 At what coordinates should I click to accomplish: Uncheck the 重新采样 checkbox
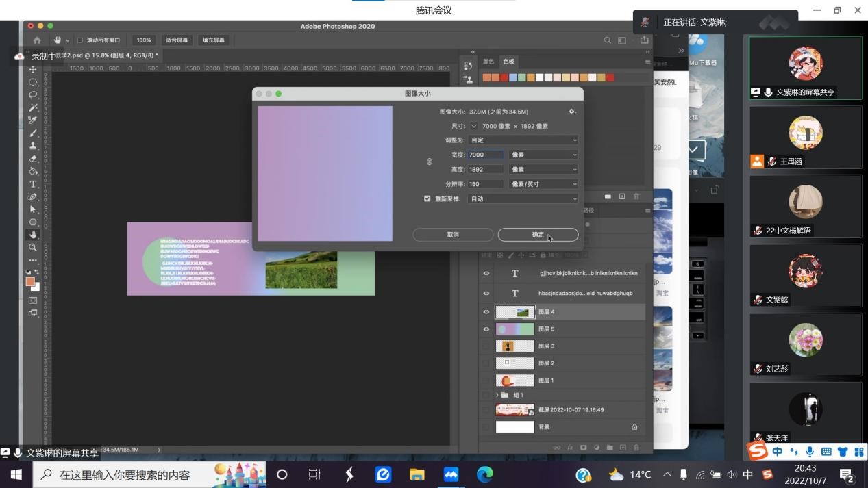click(427, 198)
